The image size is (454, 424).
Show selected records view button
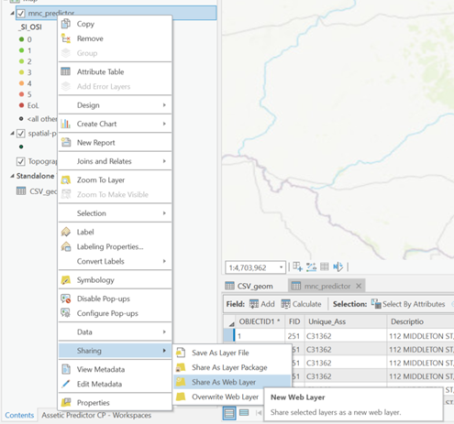point(244,413)
